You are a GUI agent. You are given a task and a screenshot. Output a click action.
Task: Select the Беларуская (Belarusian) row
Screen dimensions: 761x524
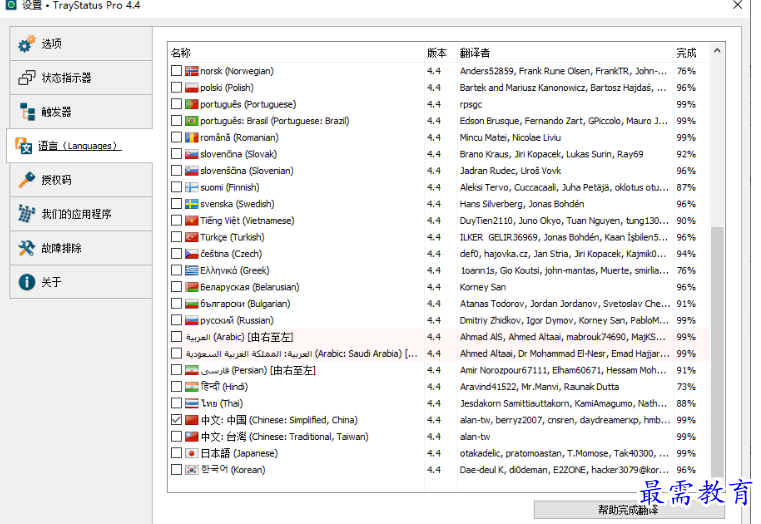click(x=438, y=287)
